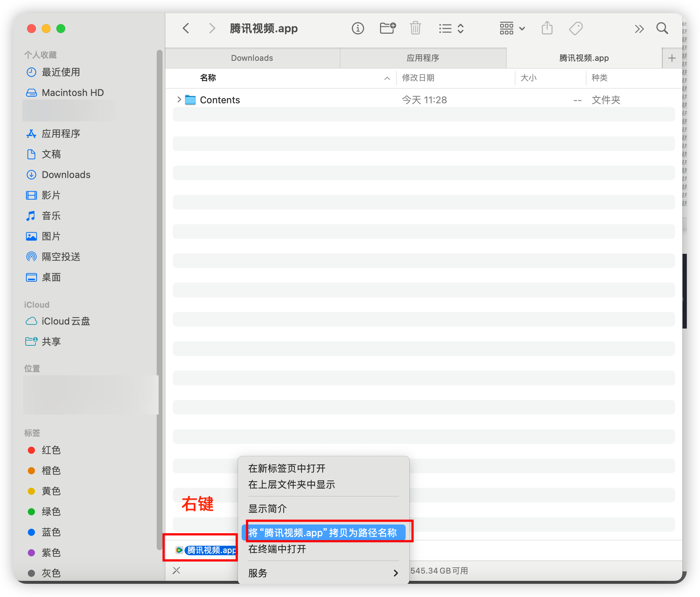Open the Get Info icon in toolbar
700x597 pixels.
pyautogui.click(x=358, y=28)
